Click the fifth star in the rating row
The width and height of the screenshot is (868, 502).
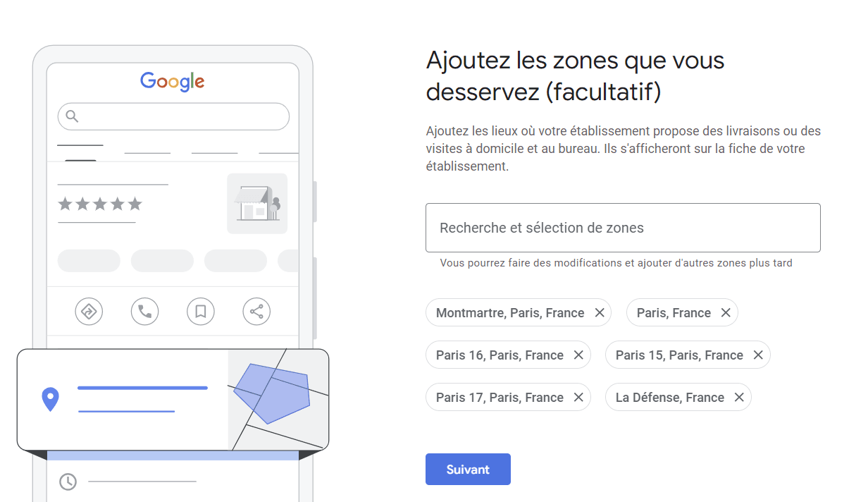click(x=135, y=204)
